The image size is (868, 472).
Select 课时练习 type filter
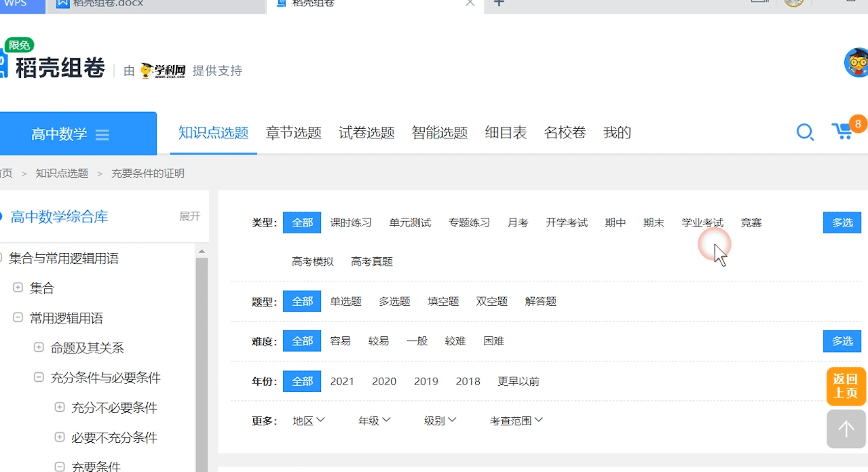(351, 222)
